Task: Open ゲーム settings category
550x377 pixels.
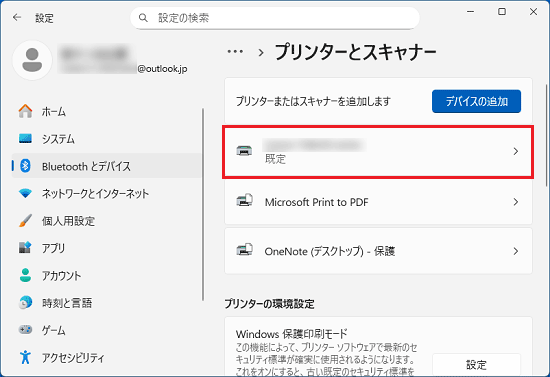Action: coord(107,330)
